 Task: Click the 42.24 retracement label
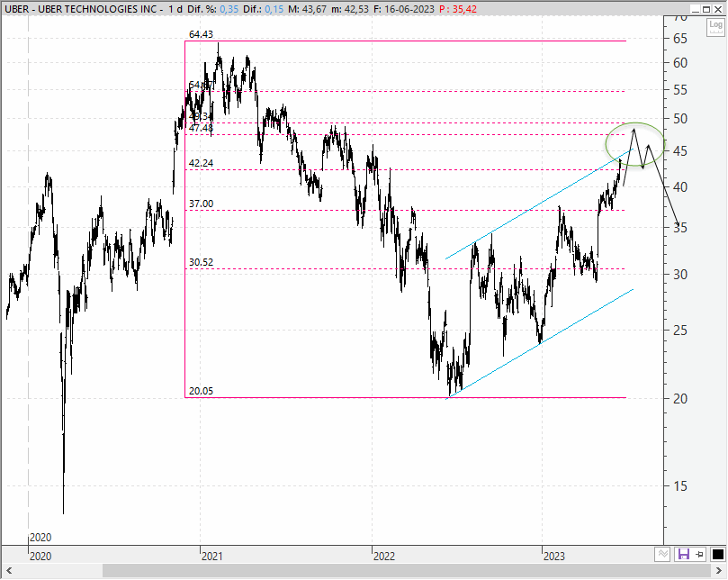point(201,163)
